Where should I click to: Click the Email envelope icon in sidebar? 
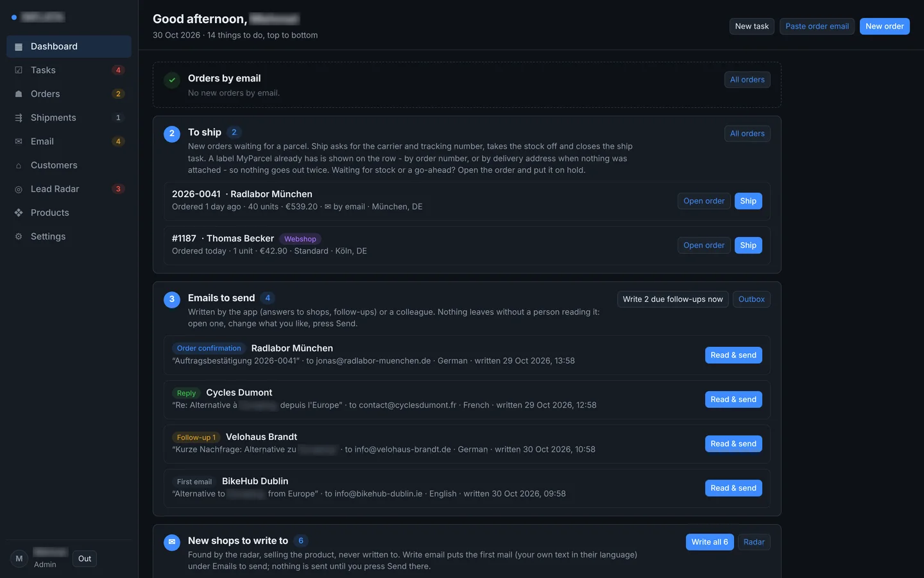19,142
